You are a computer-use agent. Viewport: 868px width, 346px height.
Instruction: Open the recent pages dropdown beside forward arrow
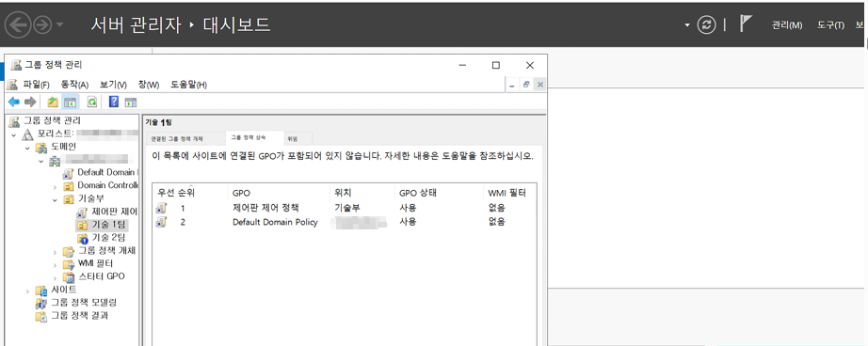[x=60, y=25]
